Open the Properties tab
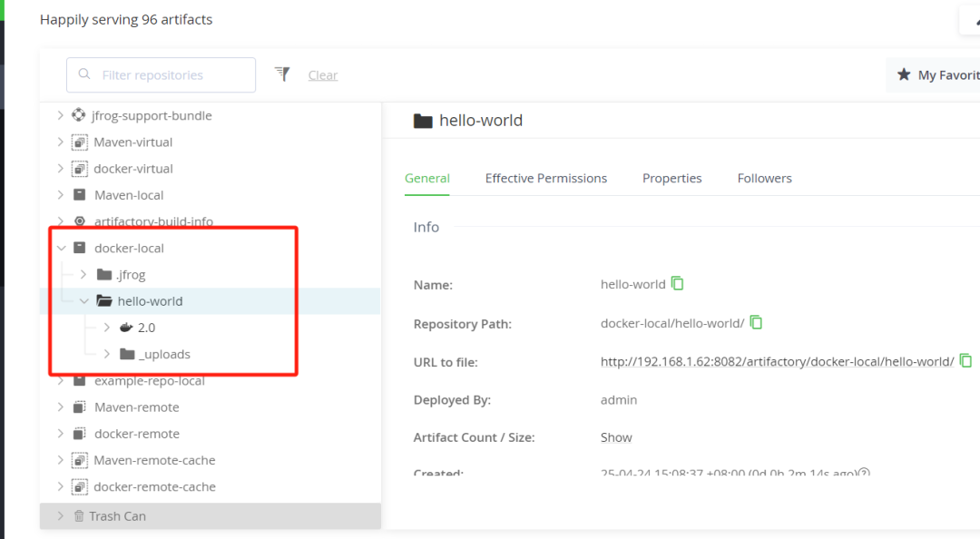The image size is (980, 539). point(671,178)
